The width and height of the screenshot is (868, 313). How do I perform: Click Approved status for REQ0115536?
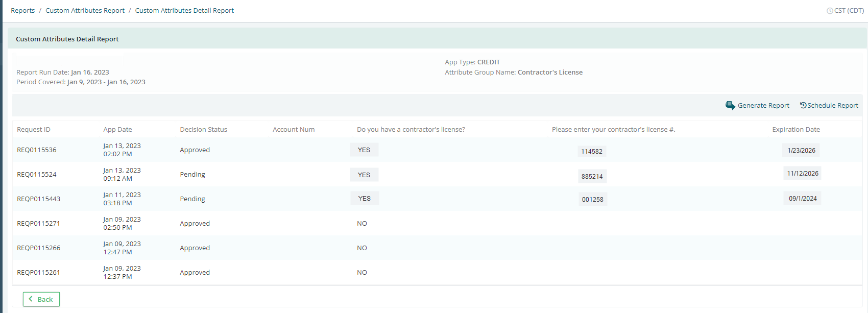click(195, 150)
